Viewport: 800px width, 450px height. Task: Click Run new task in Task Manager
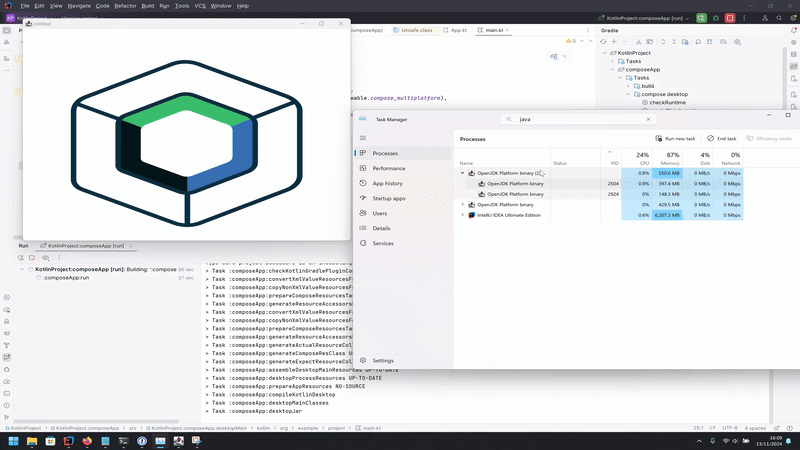pyautogui.click(x=675, y=138)
